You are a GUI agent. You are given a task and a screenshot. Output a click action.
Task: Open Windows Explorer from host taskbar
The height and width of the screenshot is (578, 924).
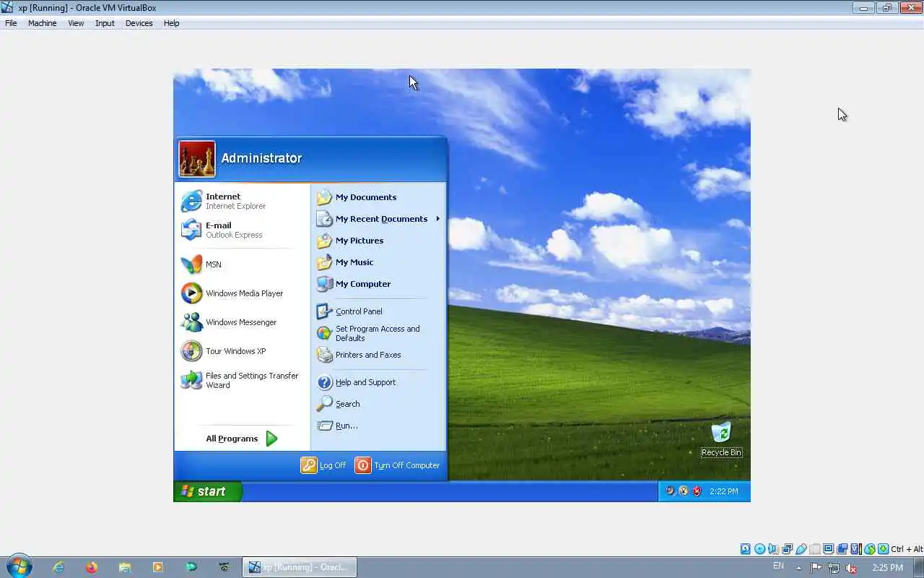(x=125, y=567)
